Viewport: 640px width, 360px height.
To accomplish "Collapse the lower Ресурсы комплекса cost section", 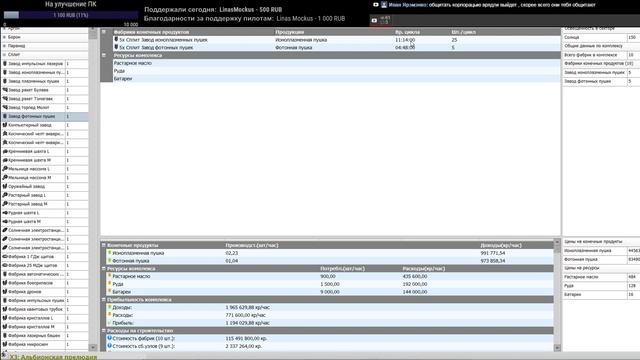I will tap(104, 269).
